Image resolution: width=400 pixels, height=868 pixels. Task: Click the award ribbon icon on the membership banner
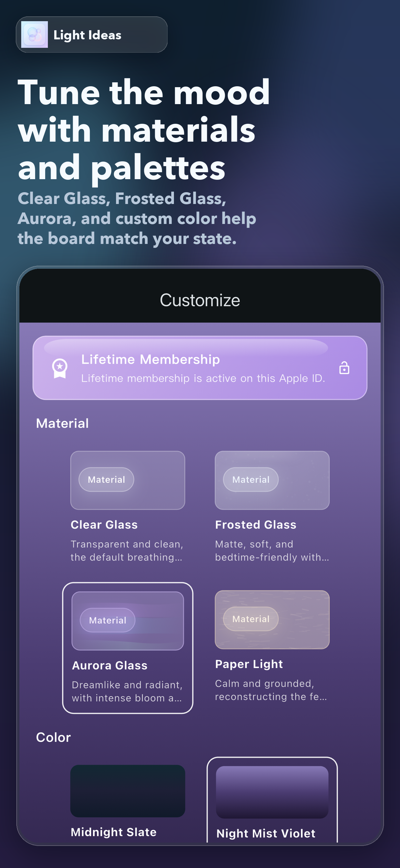point(59,368)
